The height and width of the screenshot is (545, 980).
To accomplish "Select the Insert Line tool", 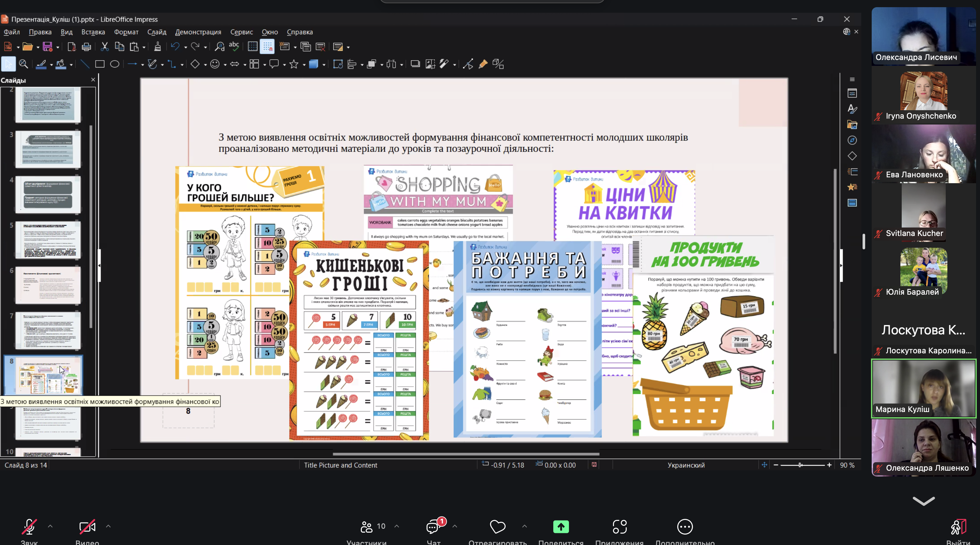I will (85, 64).
